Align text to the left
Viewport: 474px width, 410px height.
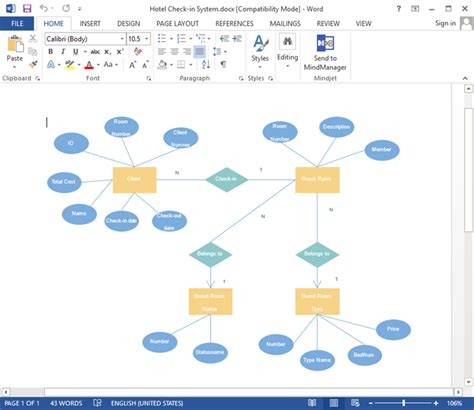(x=162, y=52)
